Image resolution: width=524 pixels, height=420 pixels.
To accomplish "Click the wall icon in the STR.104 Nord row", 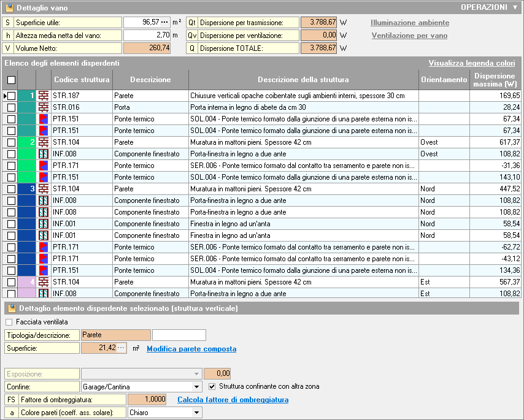I will pos(44,189).
